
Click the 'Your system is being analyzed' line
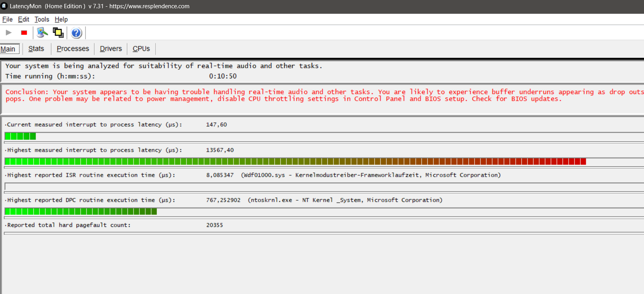[x=164, y=66]
